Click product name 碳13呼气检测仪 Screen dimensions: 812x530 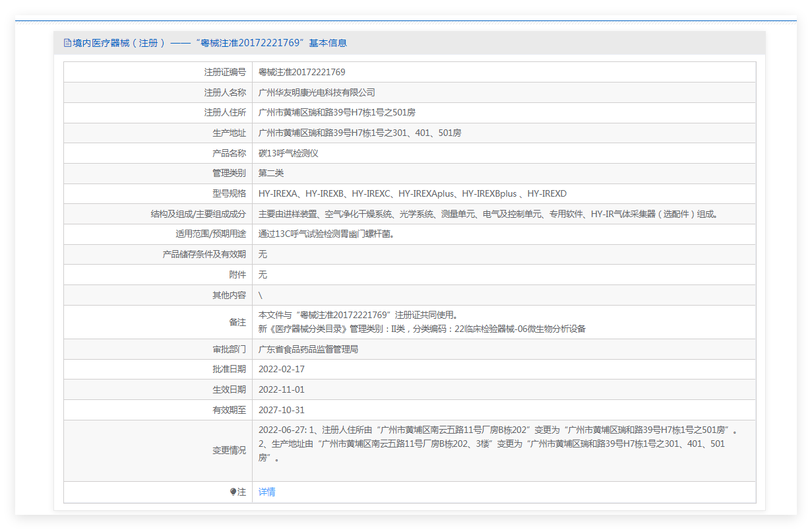[289, 153]
